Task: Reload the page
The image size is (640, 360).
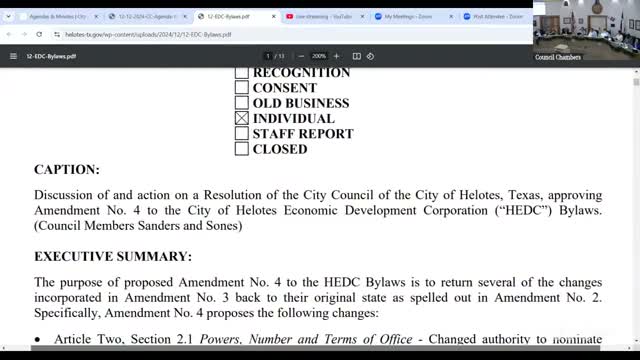Action: coord(39,34)
